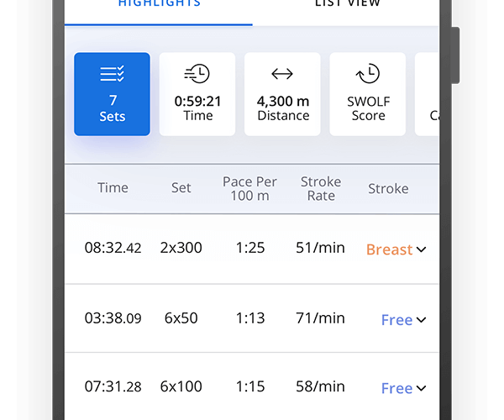Tap the partially visible card after SWOLF
Screen dimensions: 504x420
428,94
